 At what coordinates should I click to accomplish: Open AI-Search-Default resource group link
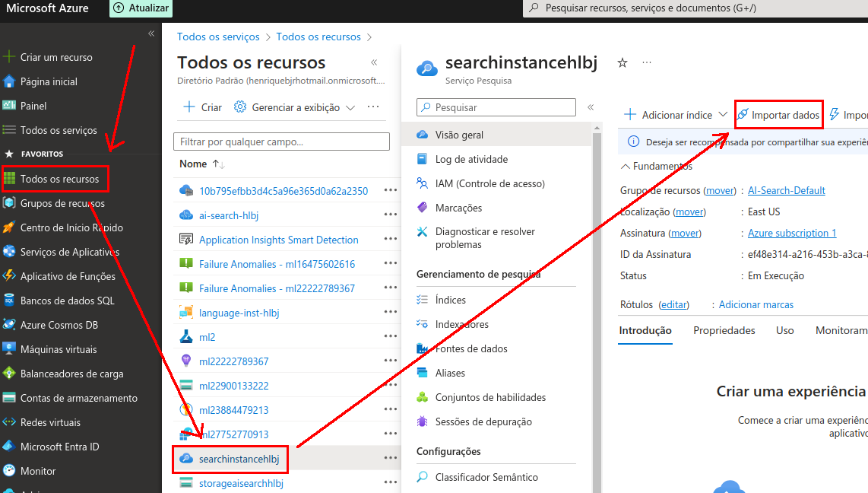(786, 190)
